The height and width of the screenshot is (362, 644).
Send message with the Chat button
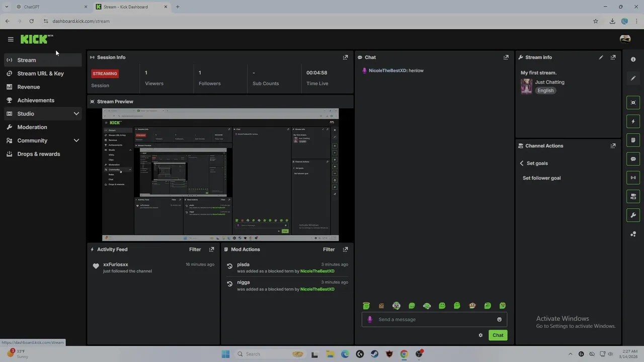498,335
